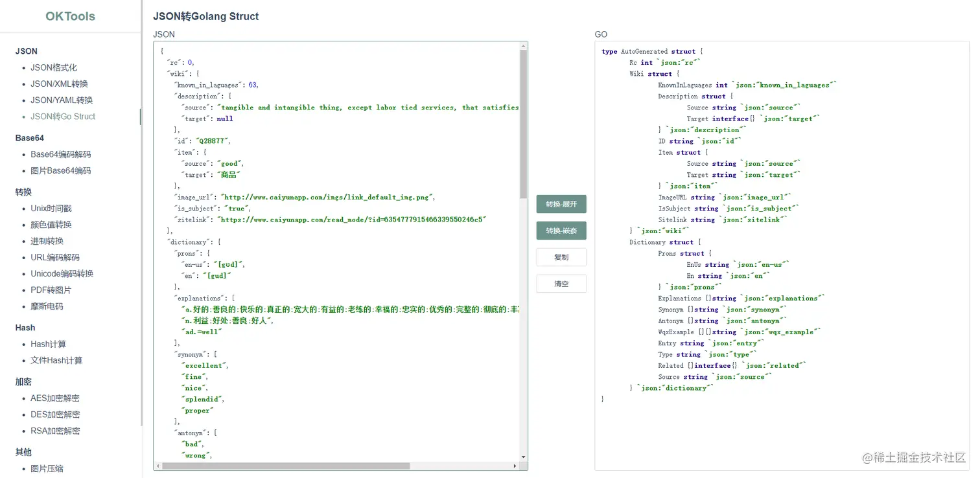Open 图片Base64编码 tool
Image resolution: width=980 pixels, height=478 pixels.
tap(61, 170)
